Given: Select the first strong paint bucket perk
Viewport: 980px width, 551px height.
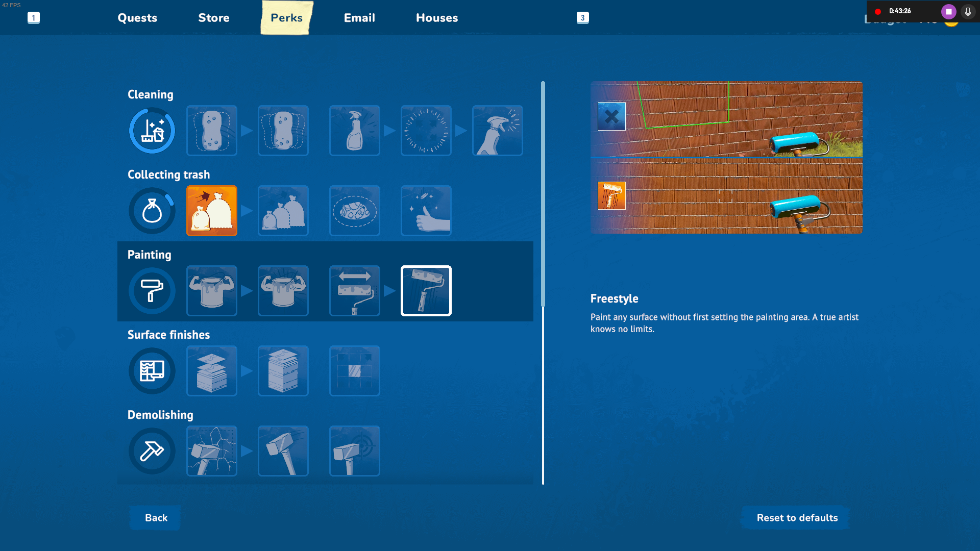Looking at the screenshot, I should click(x=212, y=291).
